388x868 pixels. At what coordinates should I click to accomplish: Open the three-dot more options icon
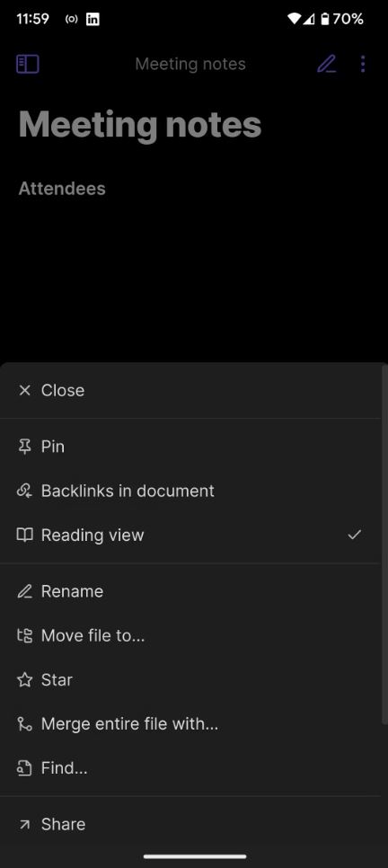[363, 64]
